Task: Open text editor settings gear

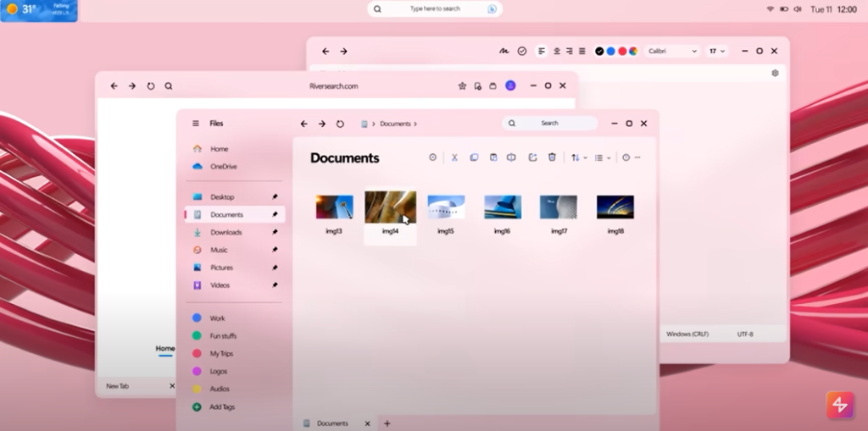Action: click(775, 73)
